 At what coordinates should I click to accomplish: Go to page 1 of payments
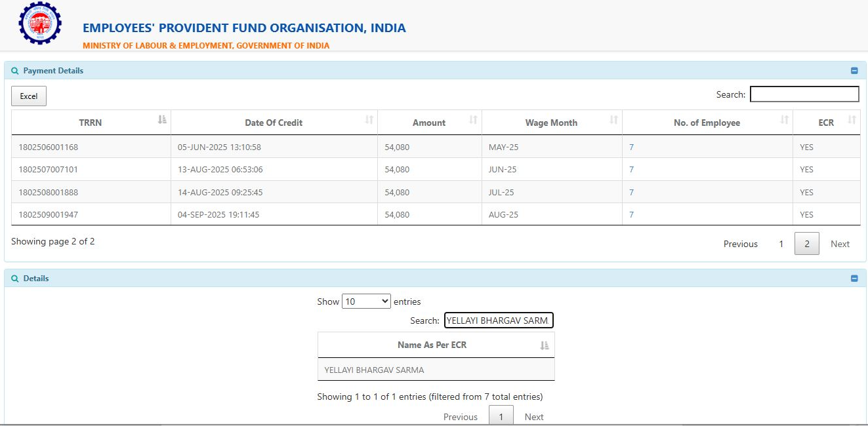pyautogui.click(x=781, y=244)
